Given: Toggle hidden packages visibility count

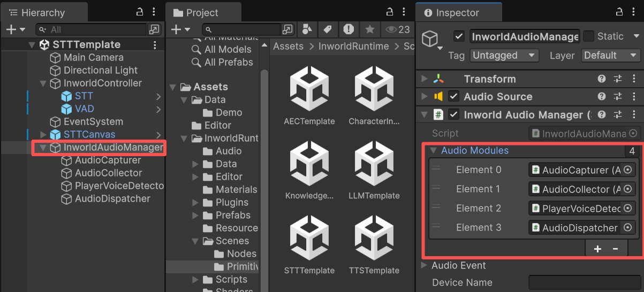Looking at the screenshot, I should click(x=397, y=29).
